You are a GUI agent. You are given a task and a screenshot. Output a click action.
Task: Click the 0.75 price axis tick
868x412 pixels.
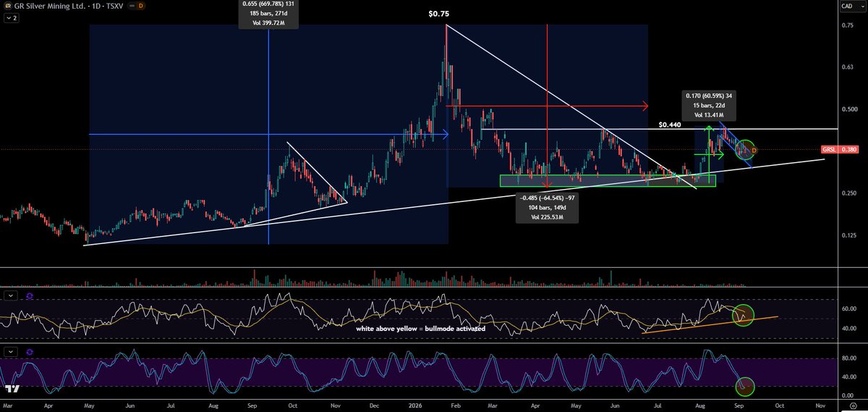point(846,25)
